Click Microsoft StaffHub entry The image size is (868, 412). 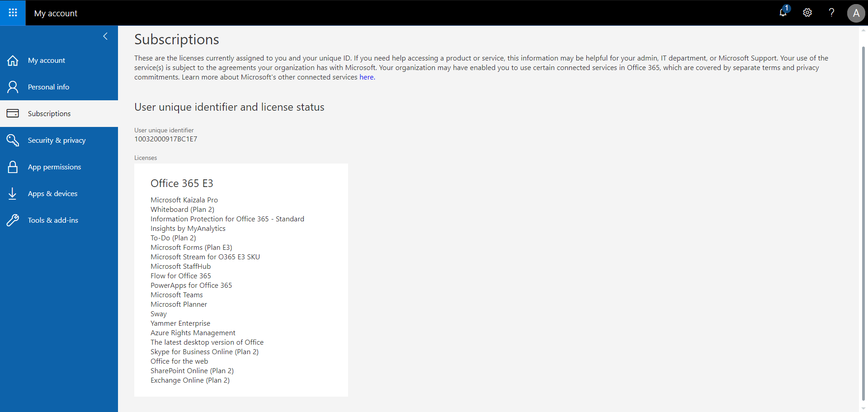point(180,267)
